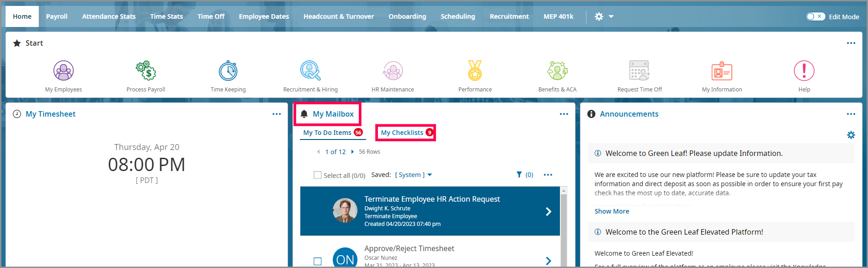
Task: Click the To Do list vertical scrollbar
Action: tap(564, 231)
